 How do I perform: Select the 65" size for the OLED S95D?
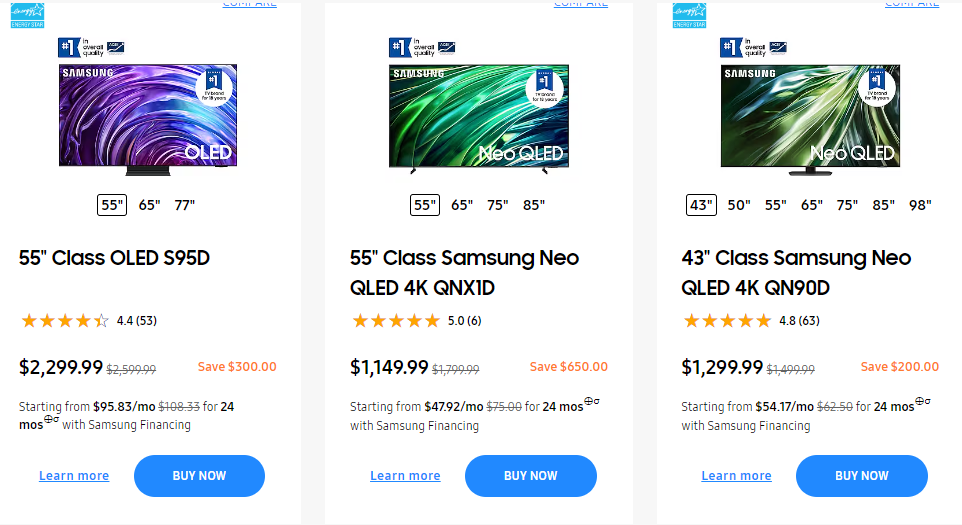point(149,205)
